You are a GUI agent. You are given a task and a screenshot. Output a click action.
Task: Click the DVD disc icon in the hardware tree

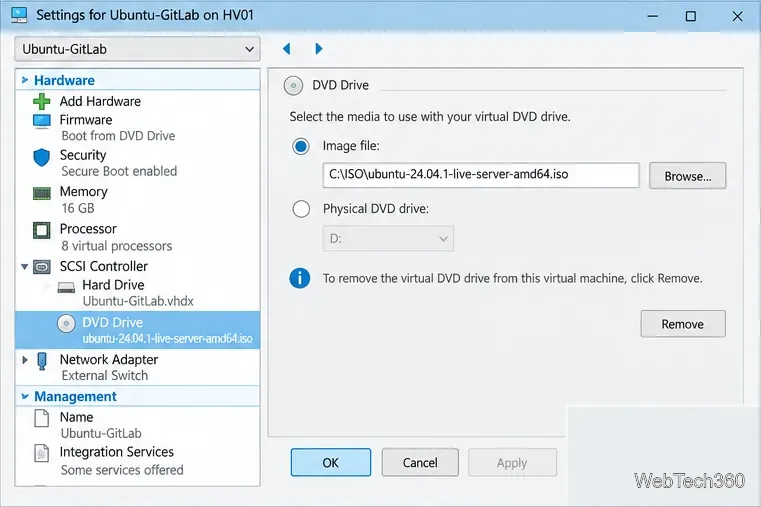(66, 324)
